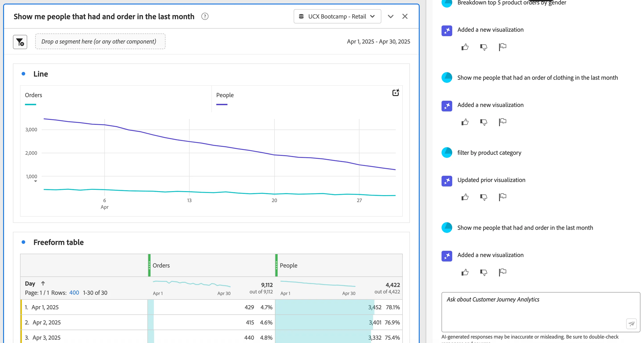Collapse the Freeform table via its blue dot
Viewport: 644px width, 343px height.
pyautogui.click(x=23, y=242)
